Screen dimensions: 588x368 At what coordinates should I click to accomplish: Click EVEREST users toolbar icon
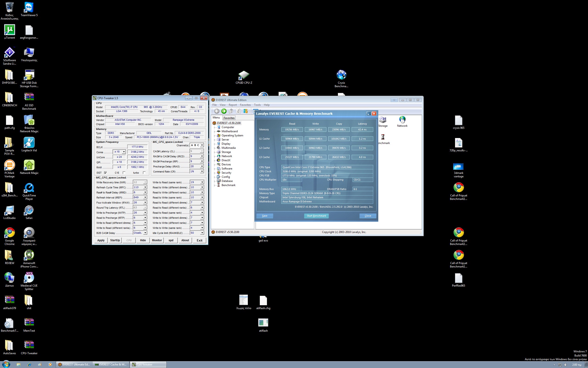[245, 111]
